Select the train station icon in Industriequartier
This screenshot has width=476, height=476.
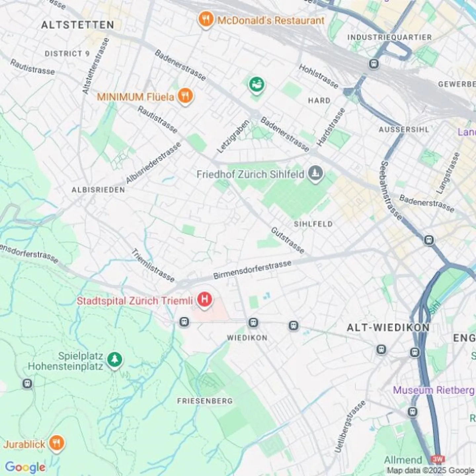pyautogui.click(x=374, y=63)
